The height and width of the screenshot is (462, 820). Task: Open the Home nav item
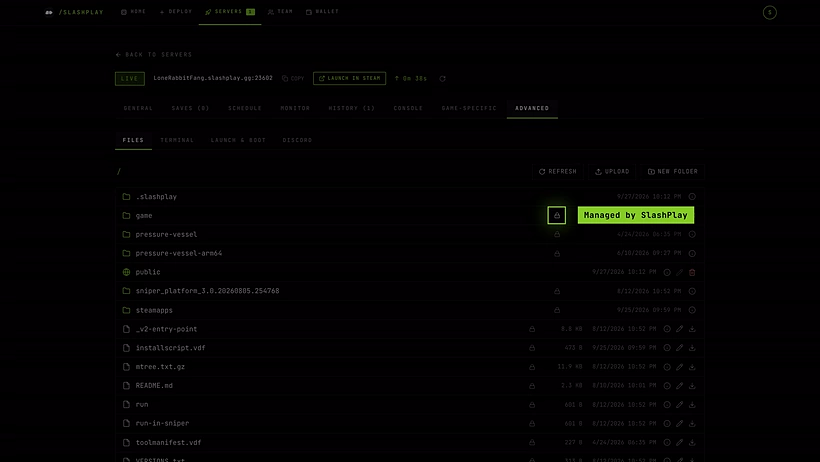pos(133,12)
